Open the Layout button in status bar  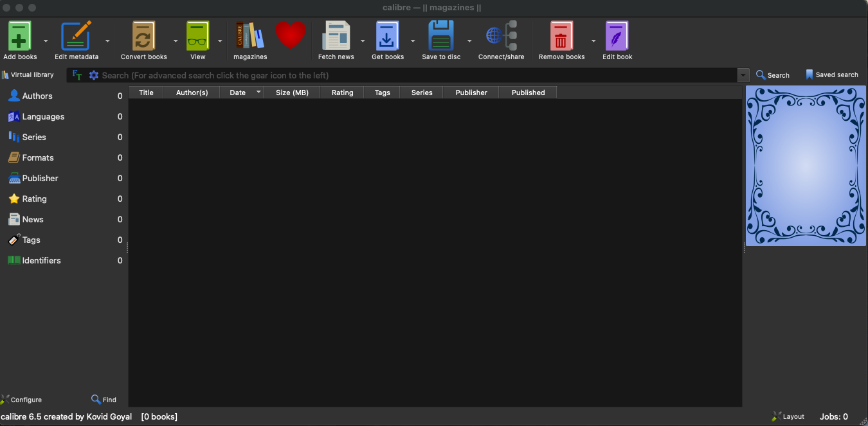(788, 416)
